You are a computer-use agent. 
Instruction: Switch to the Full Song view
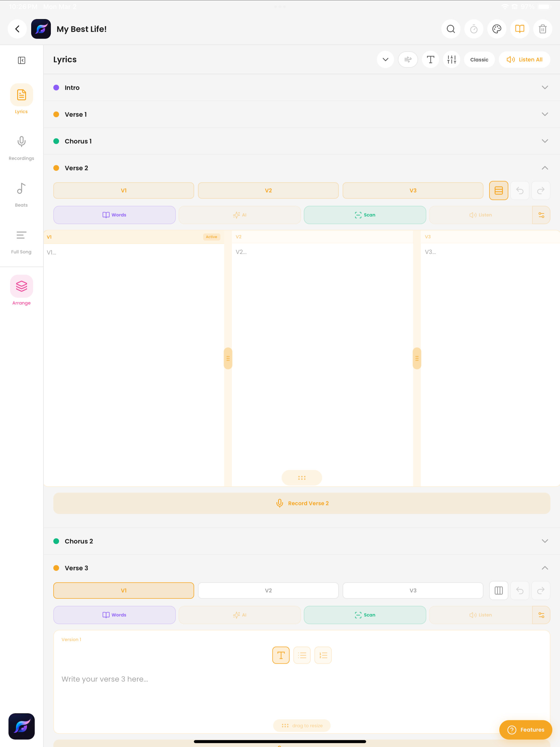(x=21, y=241)
